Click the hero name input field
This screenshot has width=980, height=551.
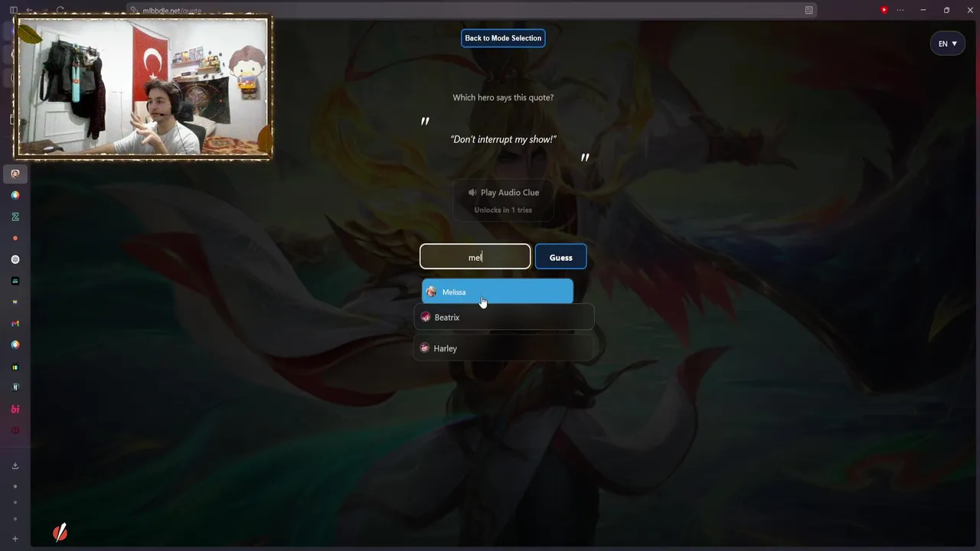tap(475, 257)
